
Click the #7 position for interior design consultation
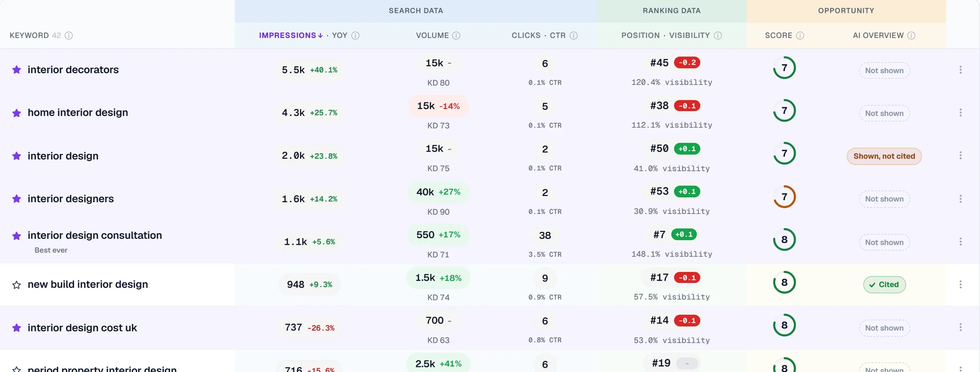pos(659,235)
